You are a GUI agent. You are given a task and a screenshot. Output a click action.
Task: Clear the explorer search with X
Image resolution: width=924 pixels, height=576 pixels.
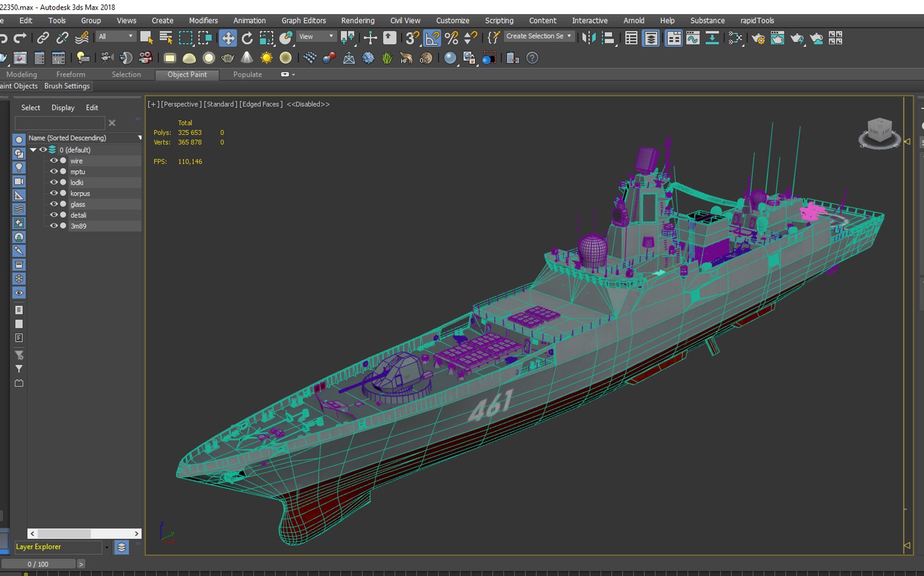click(x=112, y=123)
